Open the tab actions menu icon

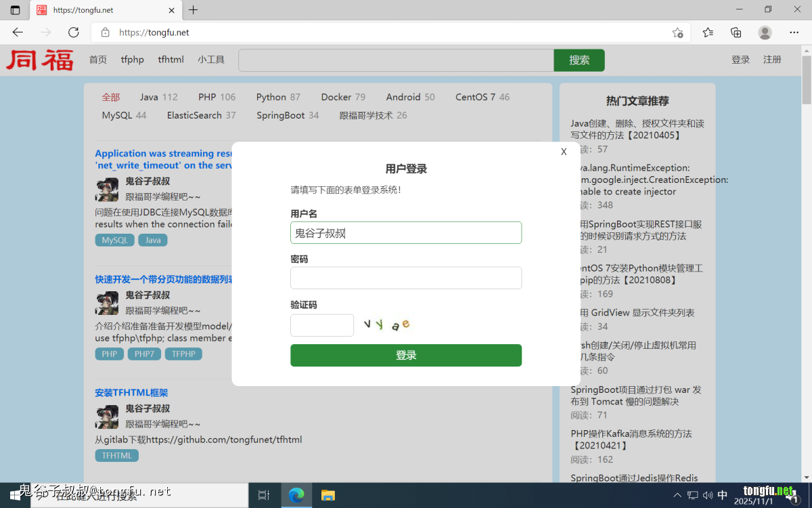pos(15,10)
